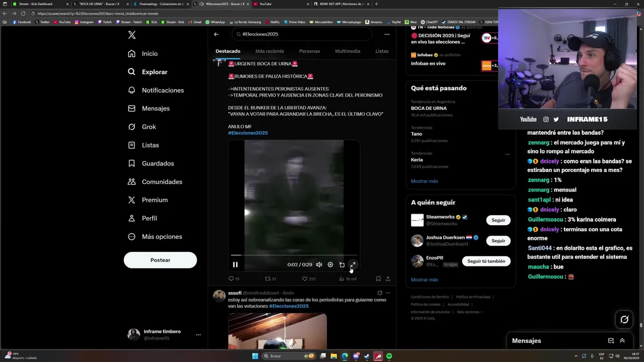Open search options three-dot menu
The image size is (644, 362).
pyautogui.click(x=387, y=34)
